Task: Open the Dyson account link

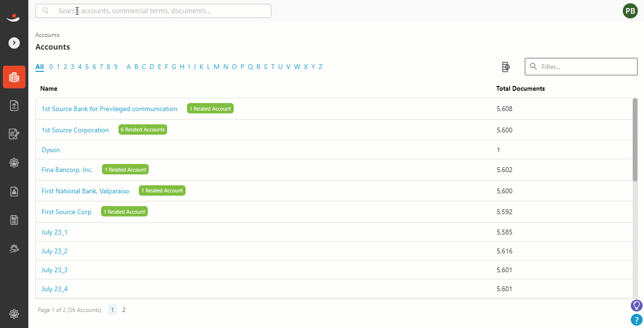Action: (x=51, y=150)
